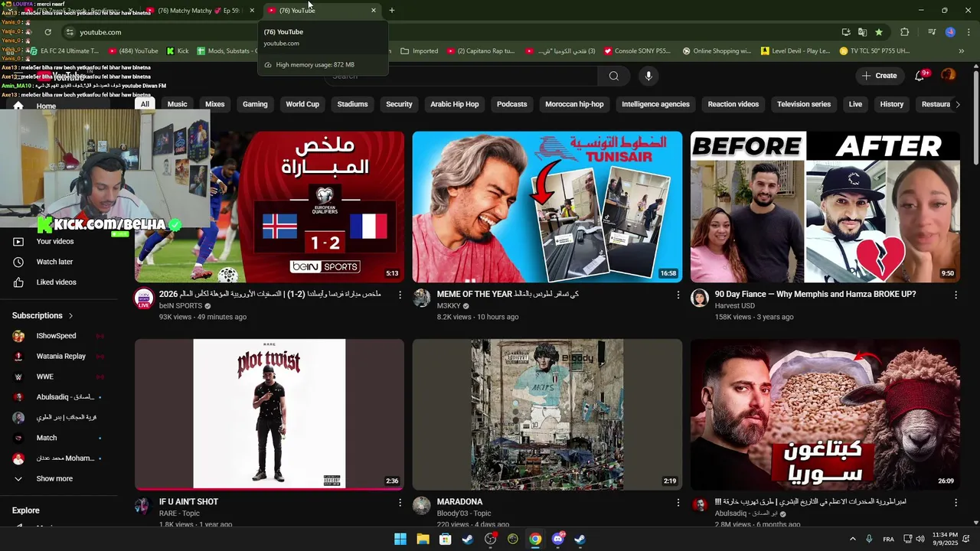The image size is (980, 551).
Task: Select the Reaction videos chip
Action: tap(733, 104)
